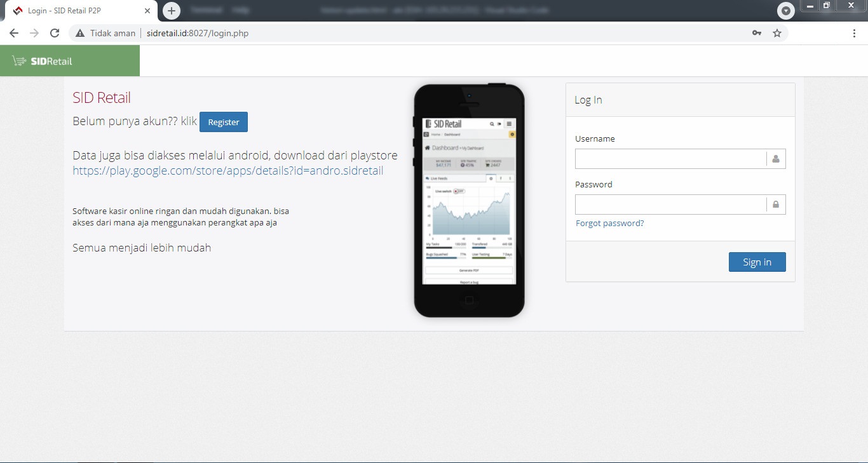Follow the 'Forgot password?' link
Image resolution: width=868 pixels, height=463 pixels.
point(609,224)
